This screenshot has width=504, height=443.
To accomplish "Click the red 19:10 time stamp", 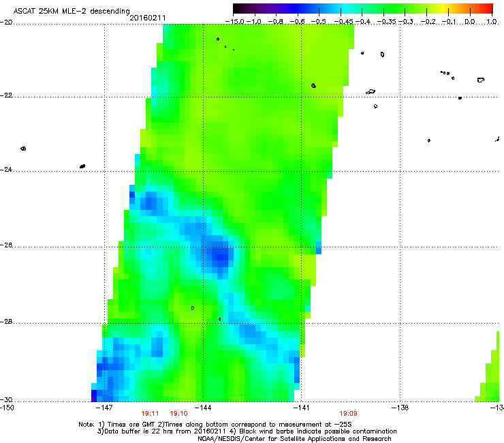I will 178,414.
